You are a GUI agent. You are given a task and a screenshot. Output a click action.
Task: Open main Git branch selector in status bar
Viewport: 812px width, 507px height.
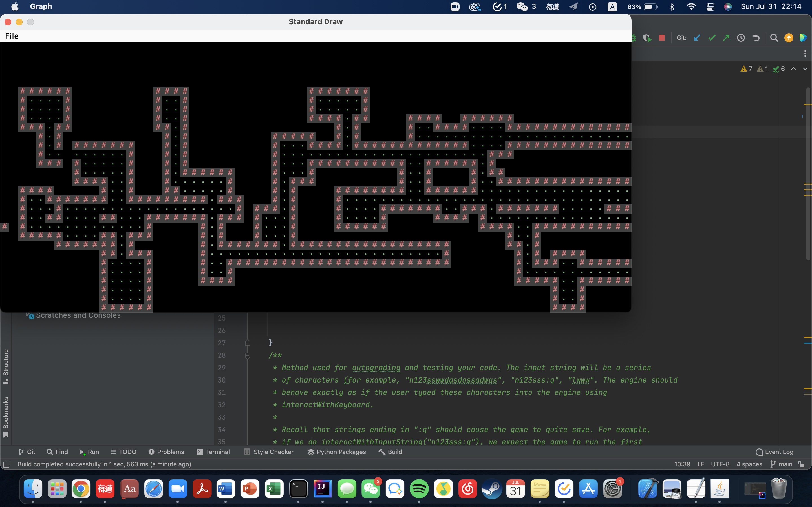(x=782, y=464)
